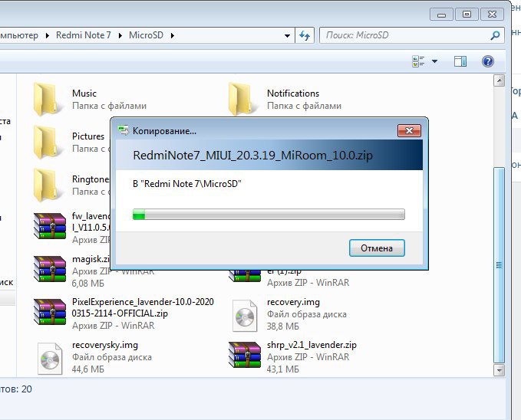The height and width of the screenshot is (420, 521).
Task: Expand the arrow before Redmi Note 7
Action: pos(48,35)
